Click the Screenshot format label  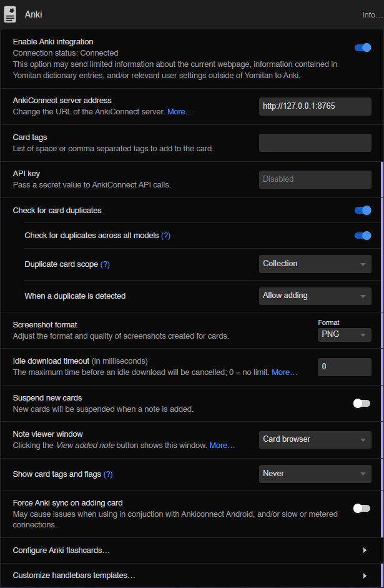click(45, 325)
